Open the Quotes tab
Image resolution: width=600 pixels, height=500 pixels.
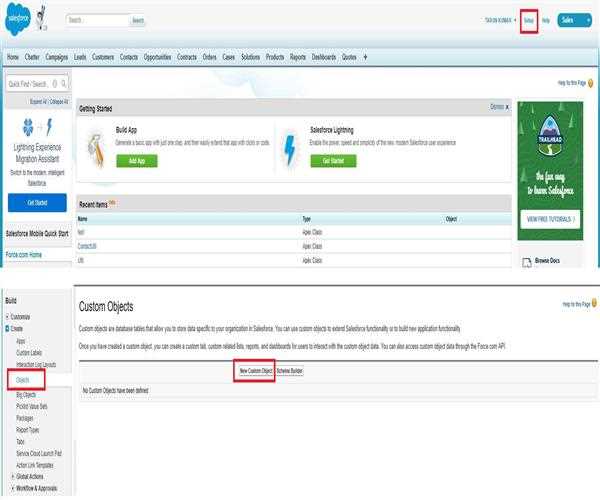[349, 57]
